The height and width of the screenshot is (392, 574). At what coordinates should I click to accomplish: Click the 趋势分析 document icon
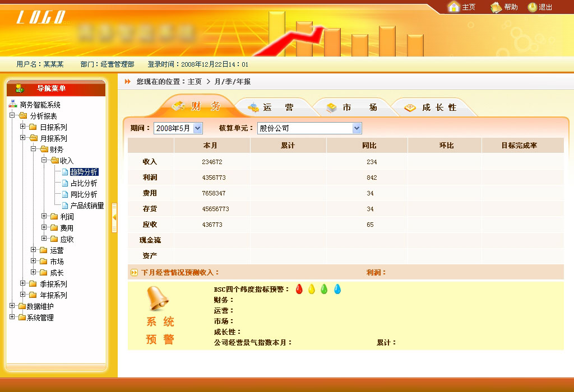click(x=65, y=172)
